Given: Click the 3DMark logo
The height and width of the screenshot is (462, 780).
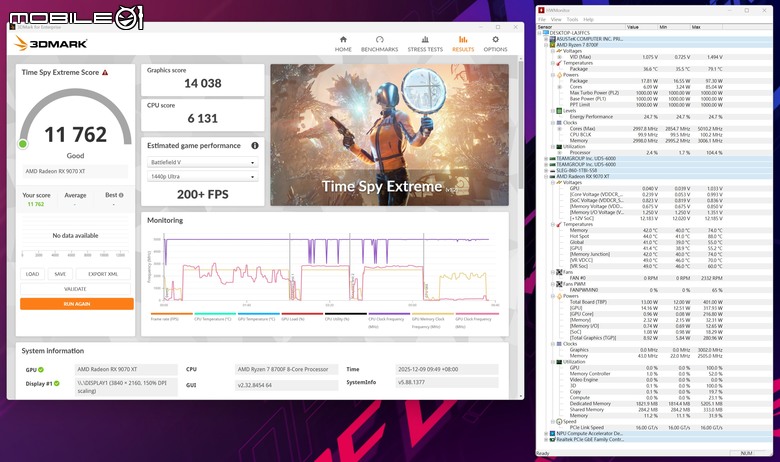Looking at the screenshot, I should tap(51, 43).
